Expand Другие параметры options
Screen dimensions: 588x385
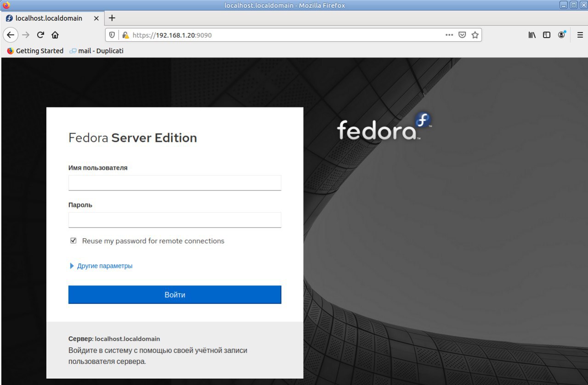coord(101,266)
